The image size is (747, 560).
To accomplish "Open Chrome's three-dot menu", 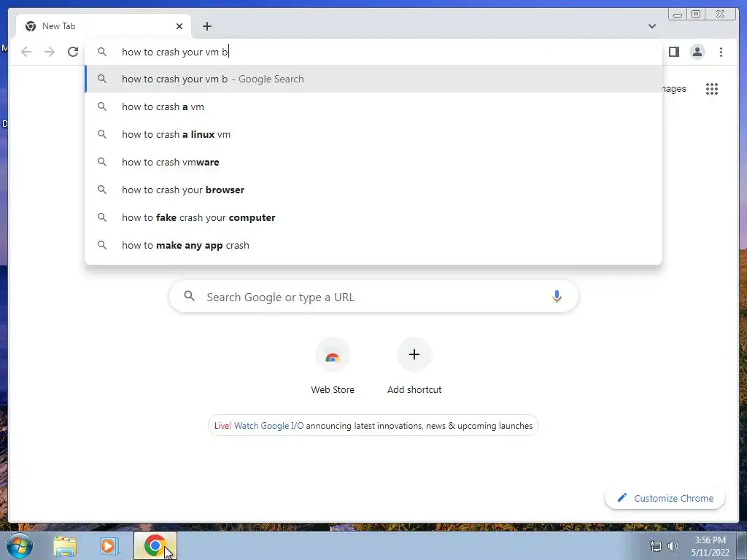I will tap(721, 52).
